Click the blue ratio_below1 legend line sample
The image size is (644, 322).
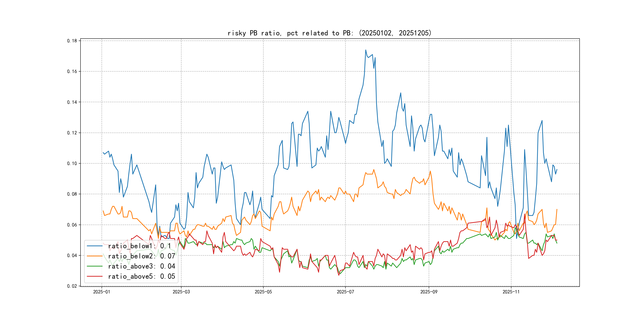(x=94, y=246)
